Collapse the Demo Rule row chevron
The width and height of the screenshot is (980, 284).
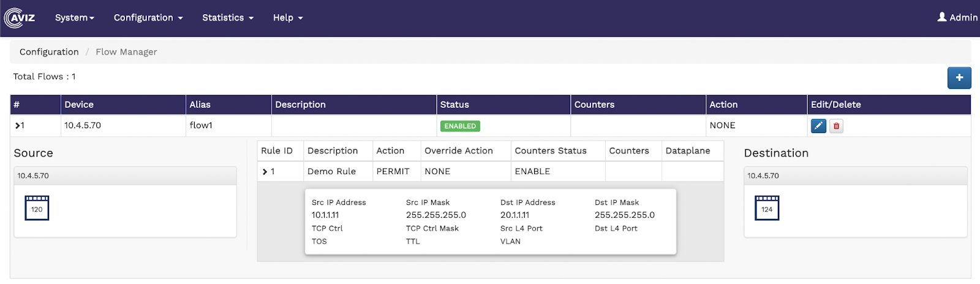pyautogui.click(x=265, y=172)
